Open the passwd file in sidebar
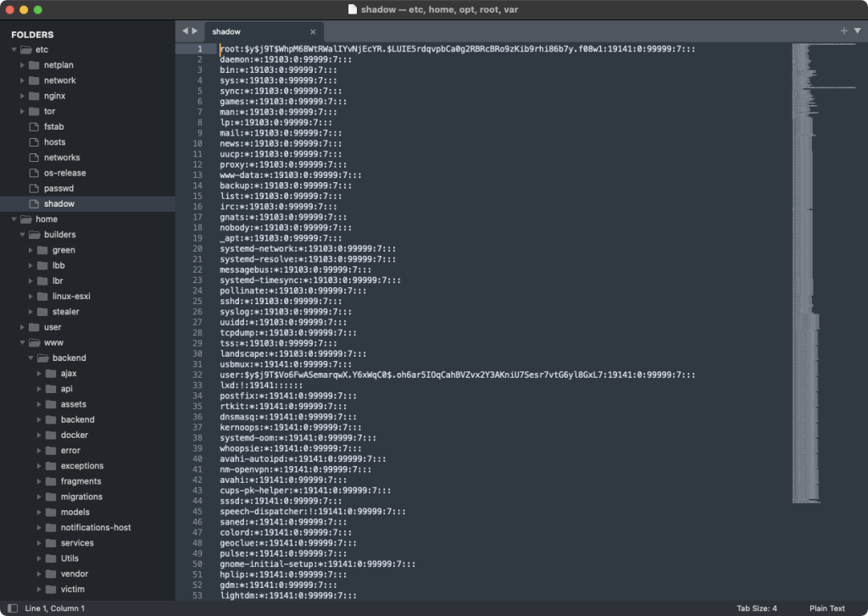Viewport: 868px width, 616px height. (x=58, y=188)
